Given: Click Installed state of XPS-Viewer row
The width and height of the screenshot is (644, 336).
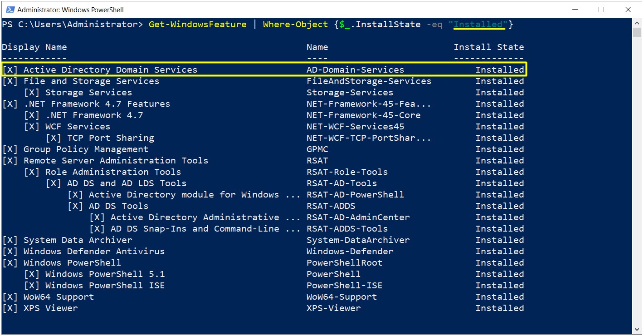Looking at the screenshot, I should pos(500,308).
